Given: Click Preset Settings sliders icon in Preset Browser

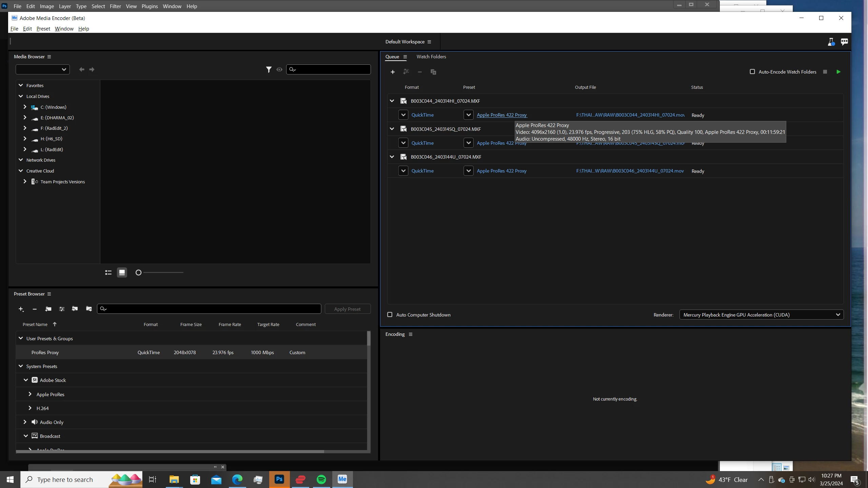Looking at the screenshot, I should click(x=62, y=309).
